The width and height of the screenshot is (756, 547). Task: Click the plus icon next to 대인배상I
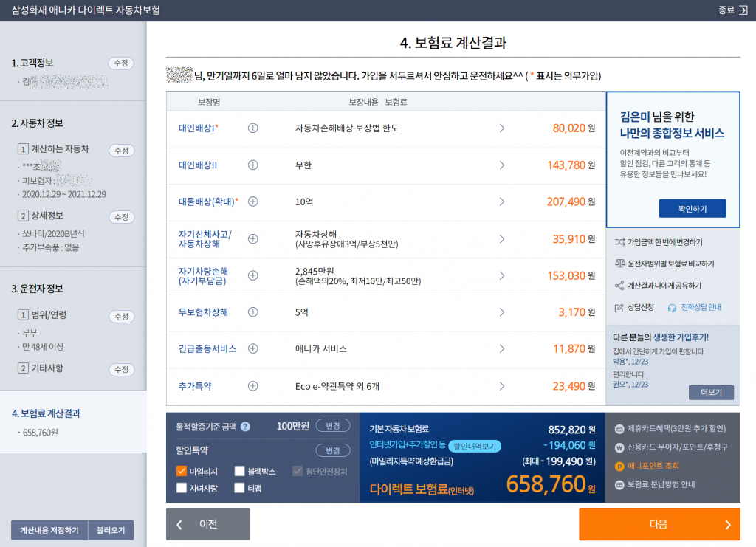point(252,128)
